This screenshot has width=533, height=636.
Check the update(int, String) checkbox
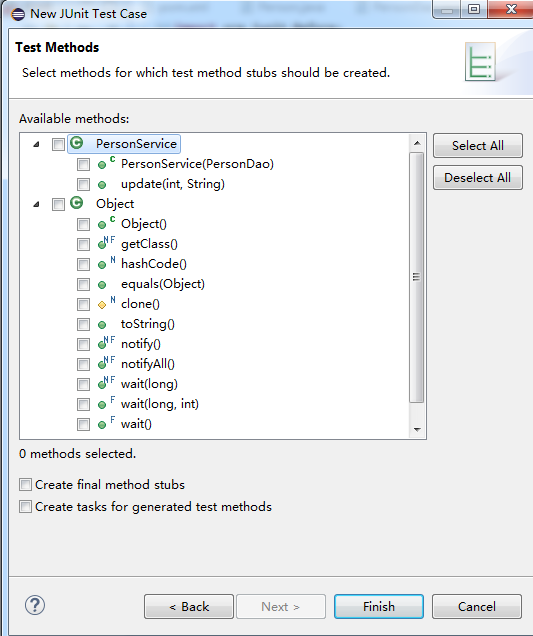(84, 184)
